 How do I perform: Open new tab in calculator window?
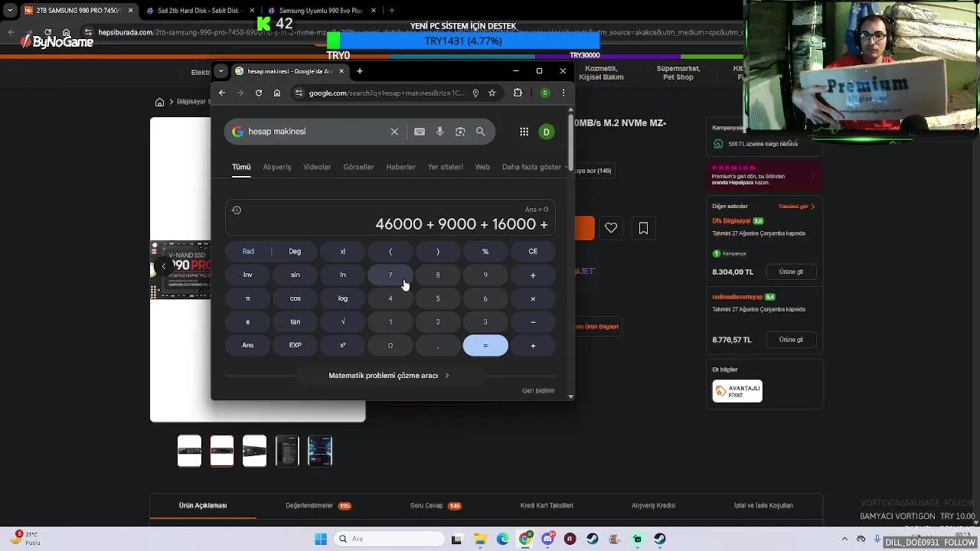pos(360,71)
